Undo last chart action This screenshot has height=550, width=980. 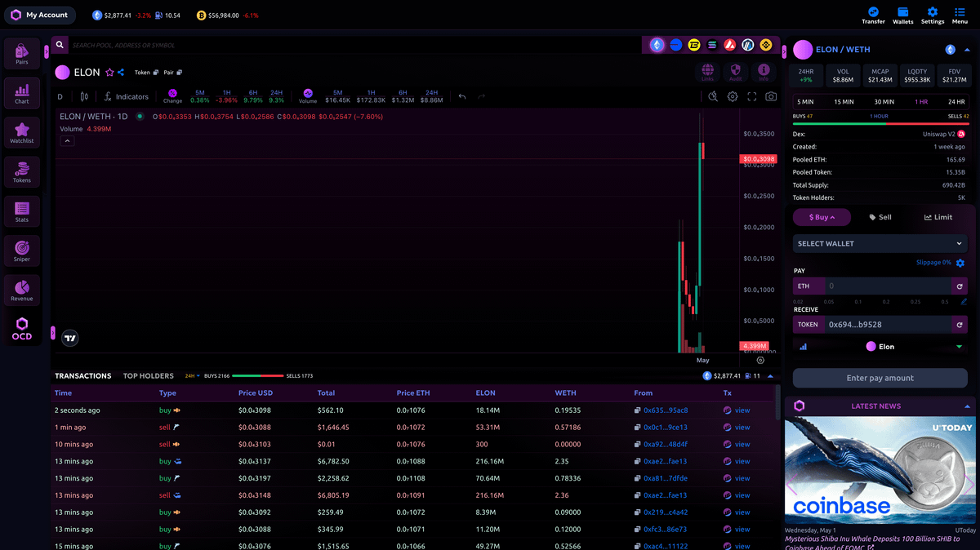click(462, 96)
